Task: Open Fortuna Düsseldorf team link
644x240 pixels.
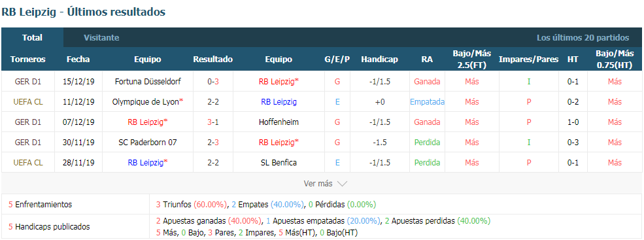Action: click(148, 82)
